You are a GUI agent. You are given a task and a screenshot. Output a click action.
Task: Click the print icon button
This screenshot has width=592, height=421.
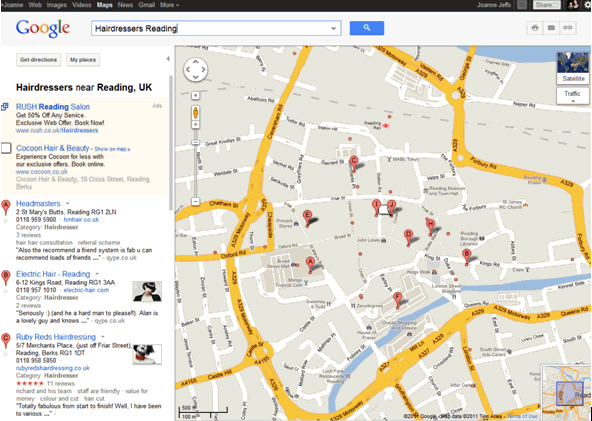535,28
